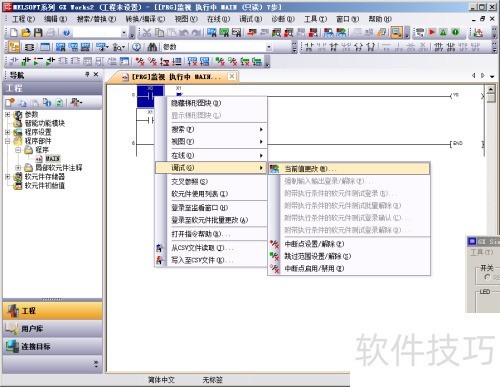Viewport: 500px width, 387px height.
Task: Save project with the floppy disk icon
Action: 38,33
